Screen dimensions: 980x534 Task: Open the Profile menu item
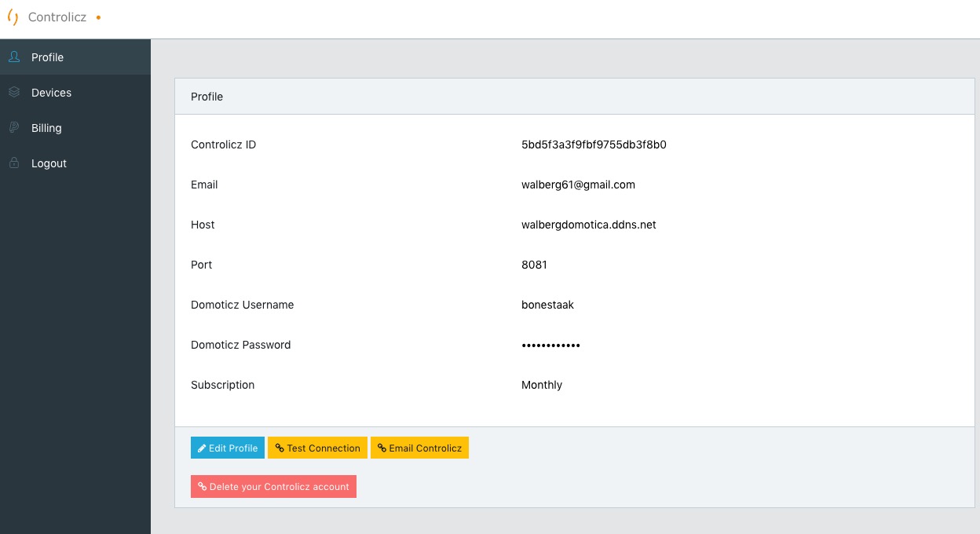pyautogui.click(x=75, y=57)
